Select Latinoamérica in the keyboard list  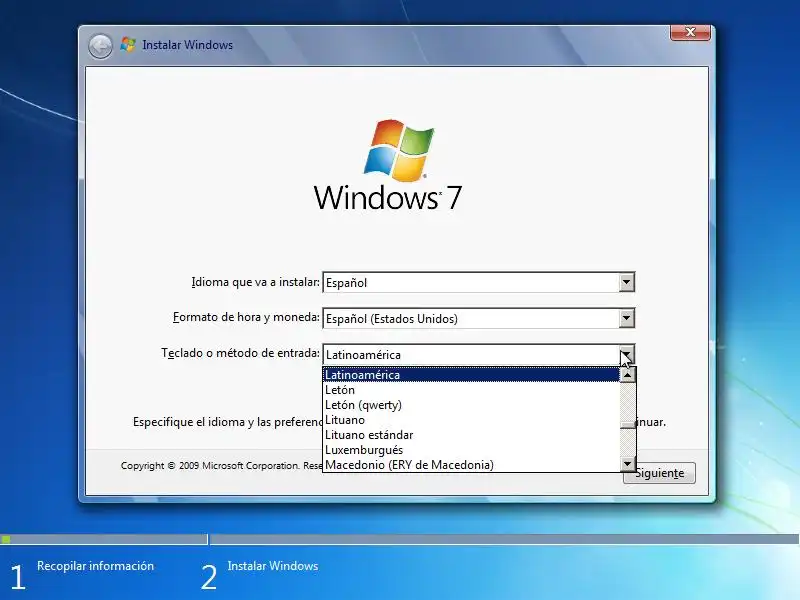tap(471, 374)
